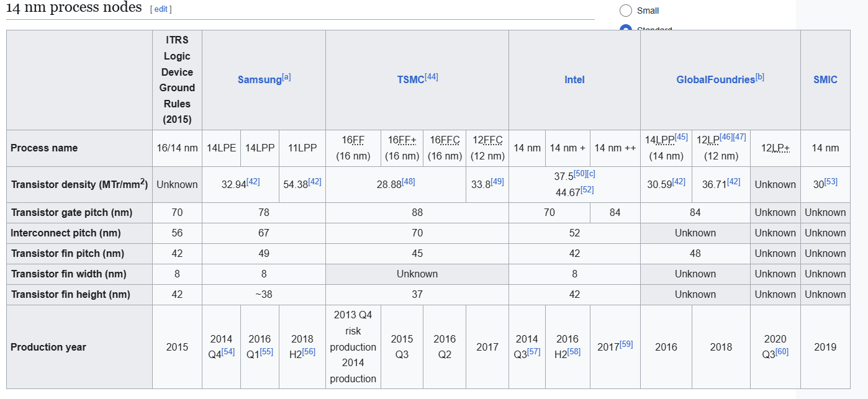The height and width of the screenshot is (399, 868).
Task: Open reference [53] next to SMIC density 30
Action: click(831, 181)
